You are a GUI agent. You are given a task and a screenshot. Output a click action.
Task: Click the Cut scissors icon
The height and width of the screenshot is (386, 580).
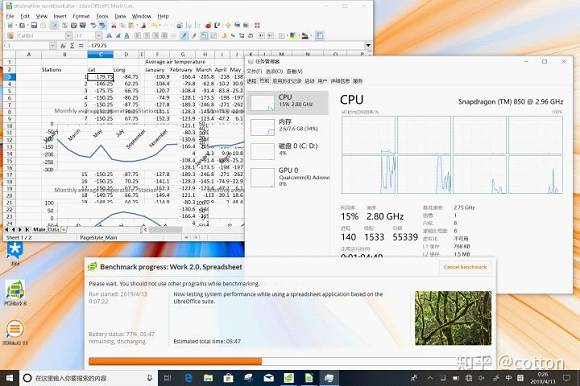coord(114,25)
